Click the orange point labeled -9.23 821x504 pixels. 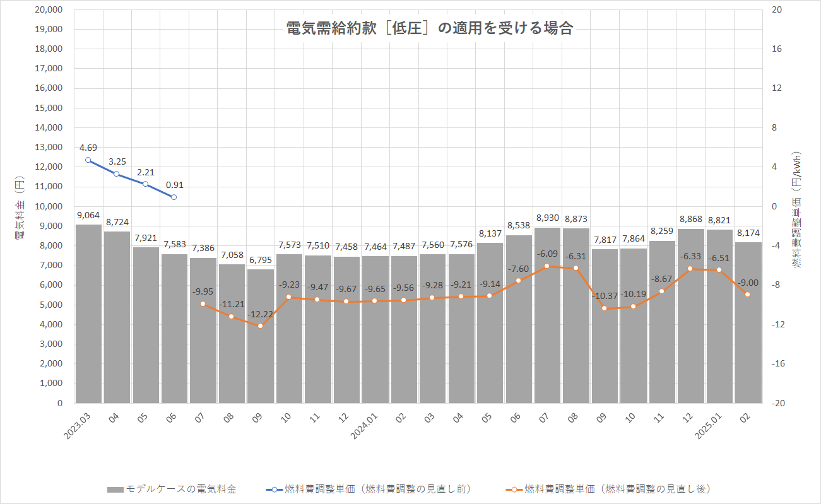tap(289, 297)
